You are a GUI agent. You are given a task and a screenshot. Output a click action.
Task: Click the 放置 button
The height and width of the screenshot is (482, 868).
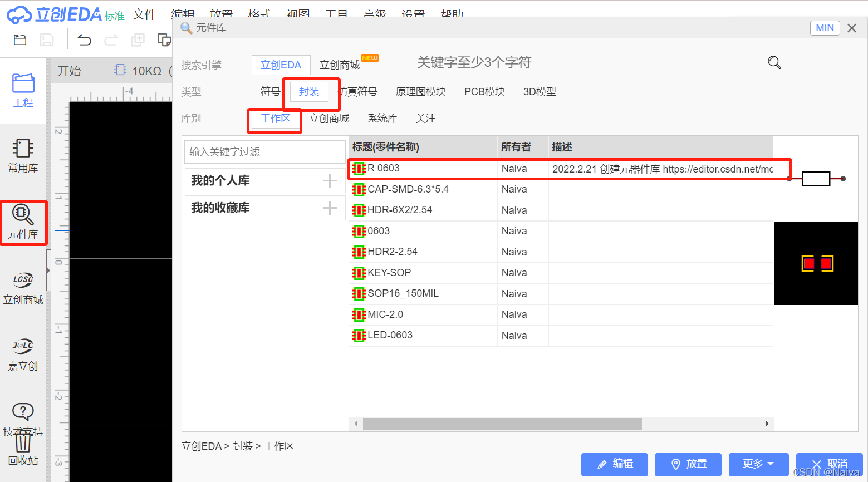point(688,464)
